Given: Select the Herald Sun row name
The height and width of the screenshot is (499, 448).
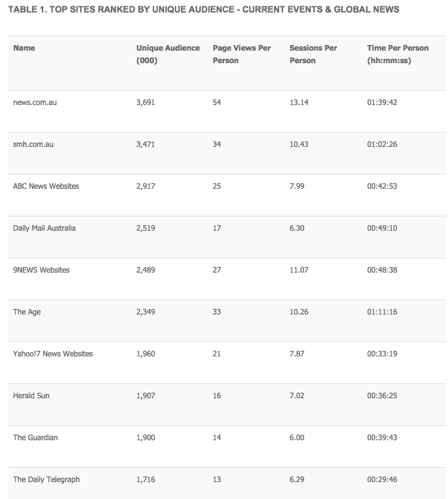Looking at the screenshot, I should 31,396.
